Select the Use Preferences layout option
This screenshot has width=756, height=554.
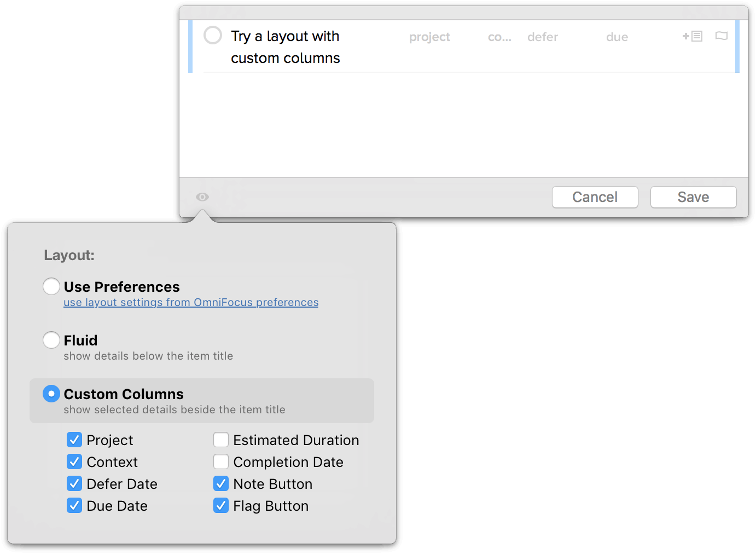coord(51,286)
